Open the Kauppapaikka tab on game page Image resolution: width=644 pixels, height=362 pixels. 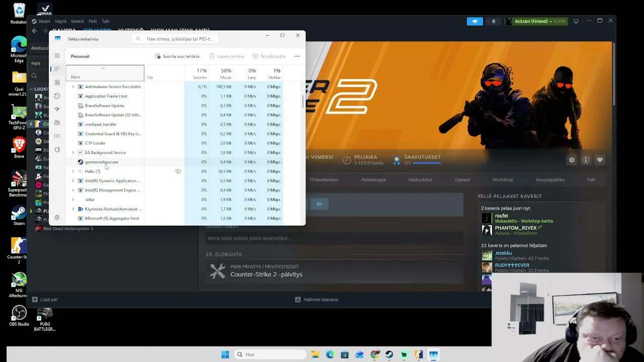550,179
